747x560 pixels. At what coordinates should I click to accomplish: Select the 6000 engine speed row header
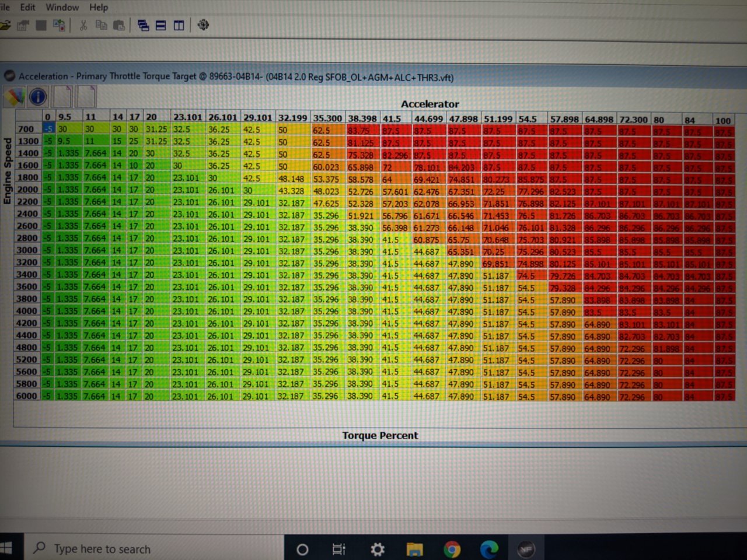[28, 395]
